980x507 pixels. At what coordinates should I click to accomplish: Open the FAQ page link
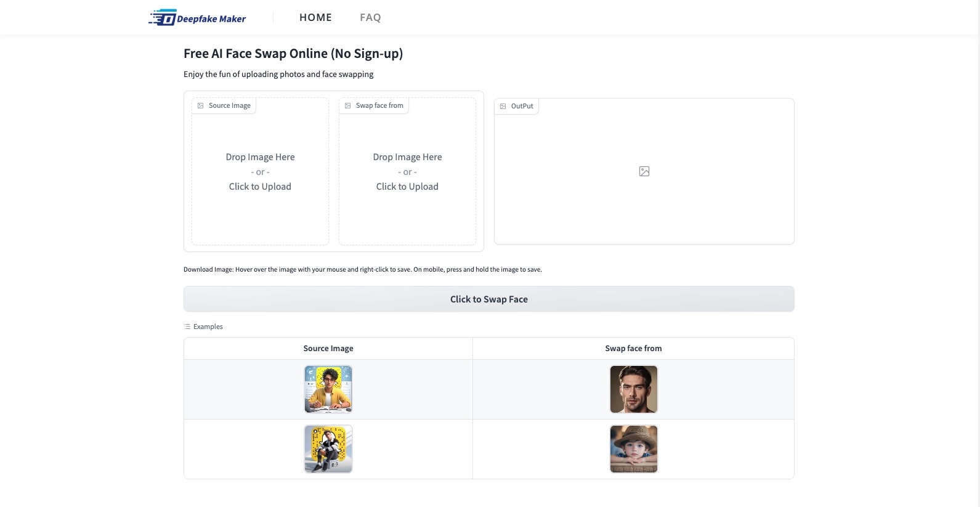tap(370, 18)
